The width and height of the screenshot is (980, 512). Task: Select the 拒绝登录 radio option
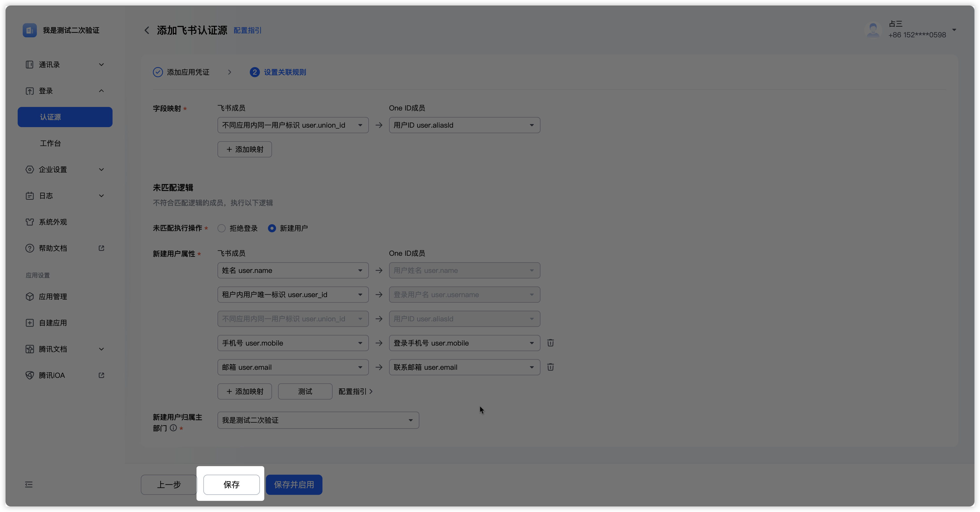222,229
